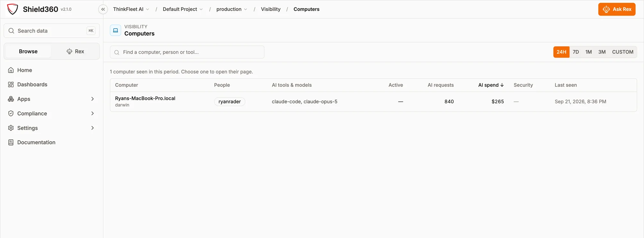Select the 24H time range

point(561,52)
